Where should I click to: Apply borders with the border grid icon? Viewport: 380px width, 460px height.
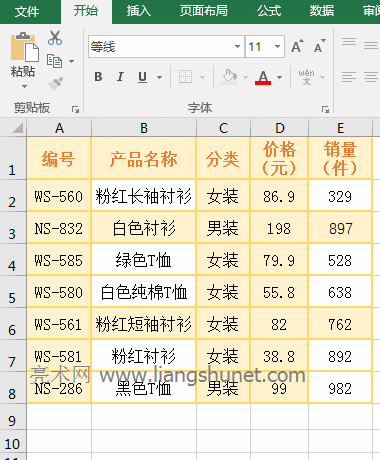(185, 77)
